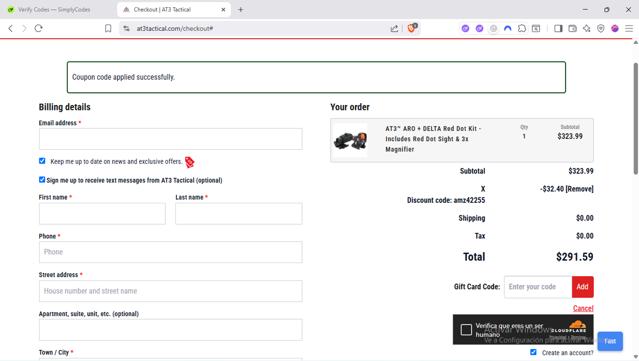The image size is (639, 361).
Task: Click the blue arc extension icon
Action: pos(507,29)
